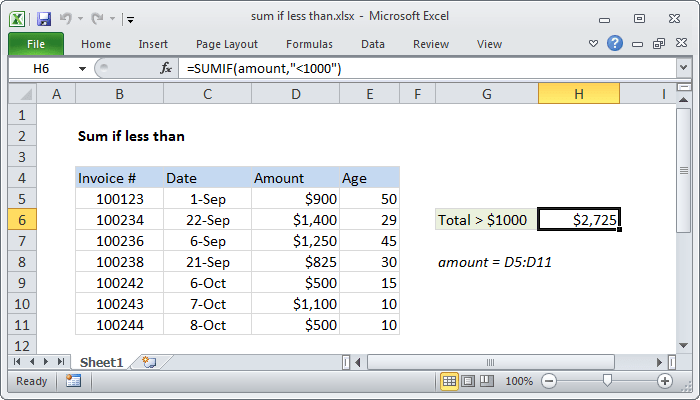The image size is (700, 400).
Task: Click the Zoom Out minus icon
Action: 549,381
